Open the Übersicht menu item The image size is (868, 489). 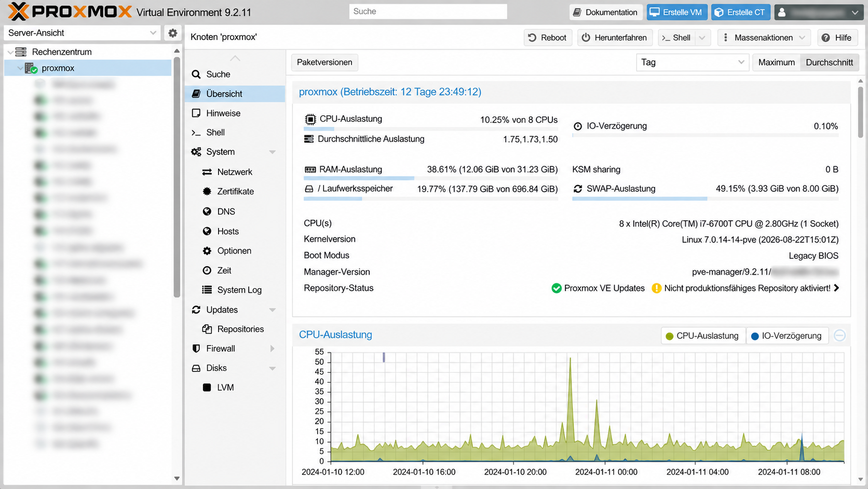tap(235, 94)
